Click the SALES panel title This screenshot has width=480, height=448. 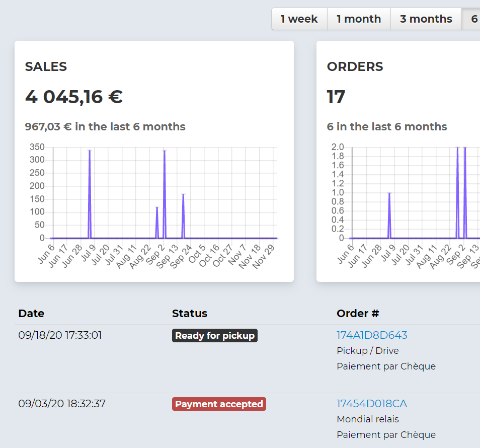(x=46, y=66)
